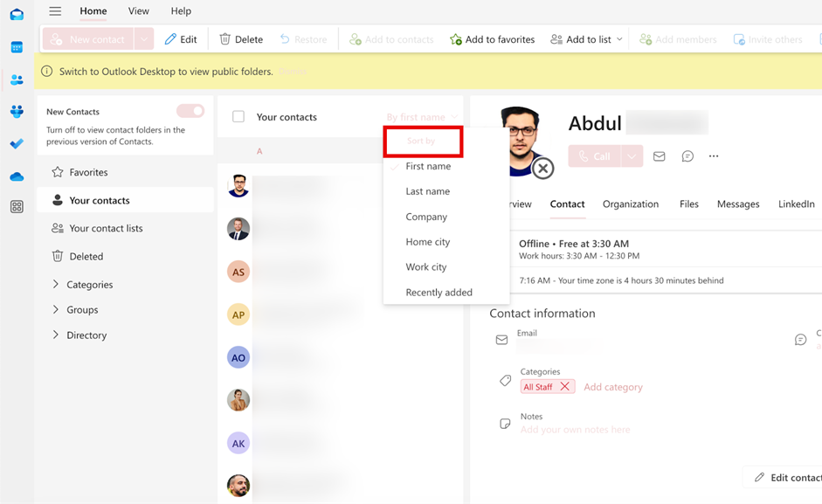The height and width of the screenshot is (504, 822).
Task: Click New contact button
Action: (88, 39)
